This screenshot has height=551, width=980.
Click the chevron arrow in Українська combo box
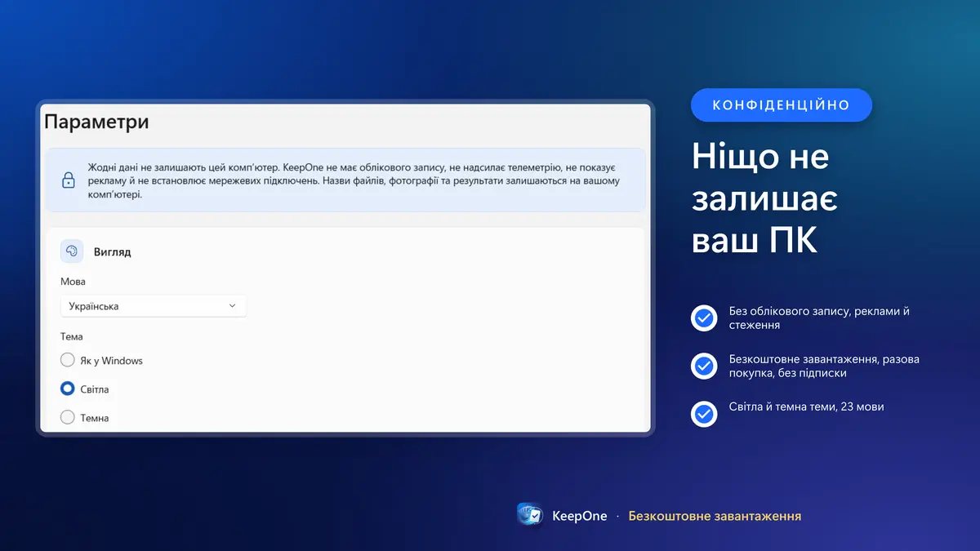[232, 306]
